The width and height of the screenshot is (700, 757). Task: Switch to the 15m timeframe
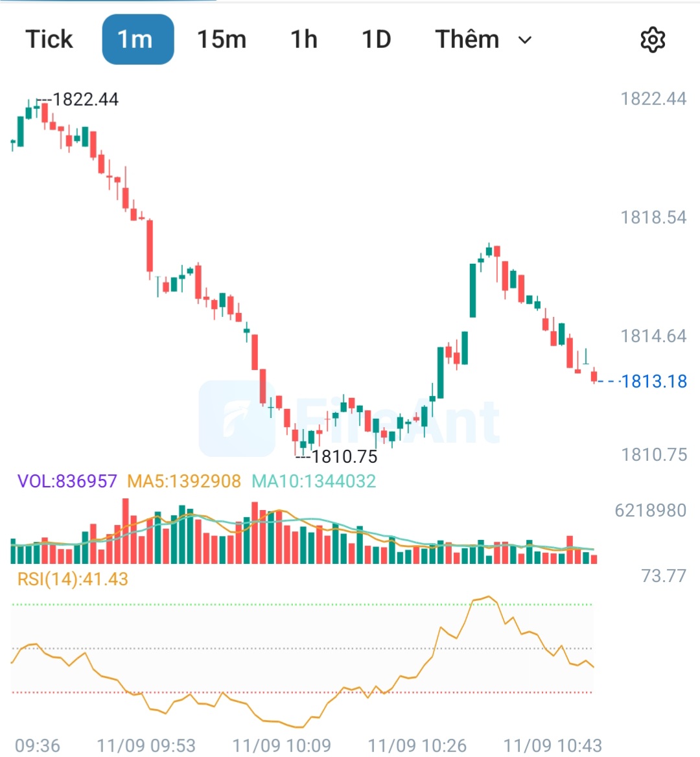[222, 39]
